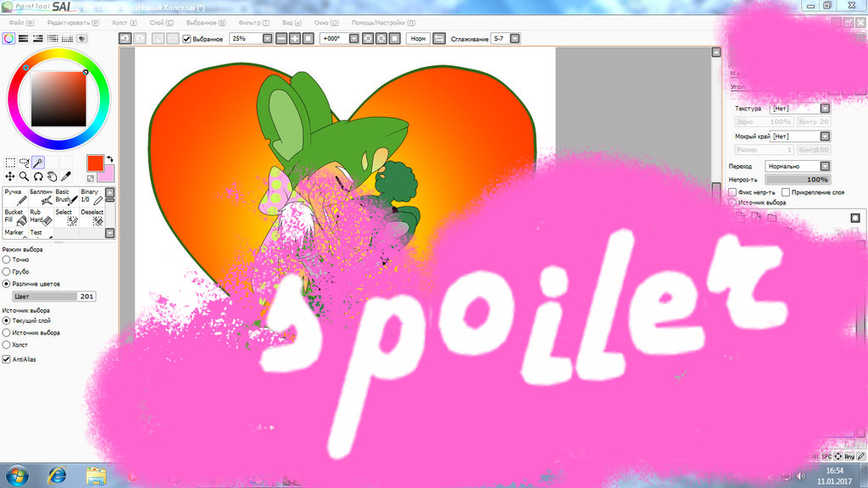Viewport: 868px width, 488px height.
Task: Enable the Прикрепление слоя checkbox
Action: (x=786, y=192)
